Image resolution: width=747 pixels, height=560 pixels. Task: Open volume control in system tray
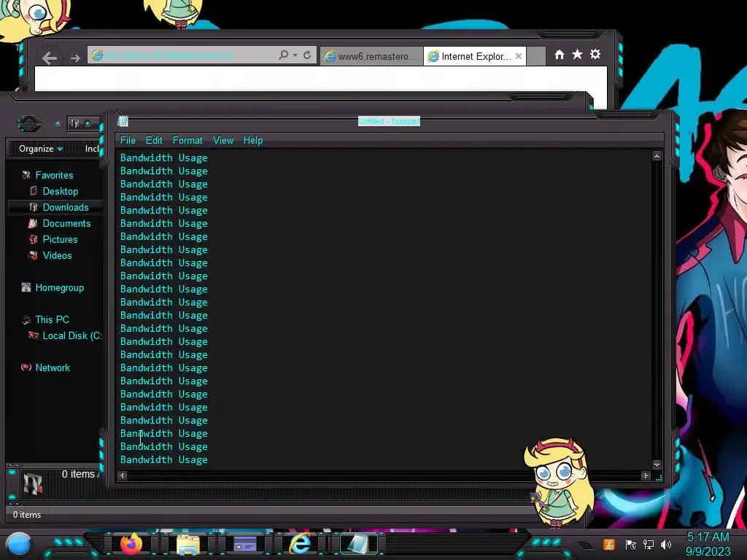[x=666, y=544]
